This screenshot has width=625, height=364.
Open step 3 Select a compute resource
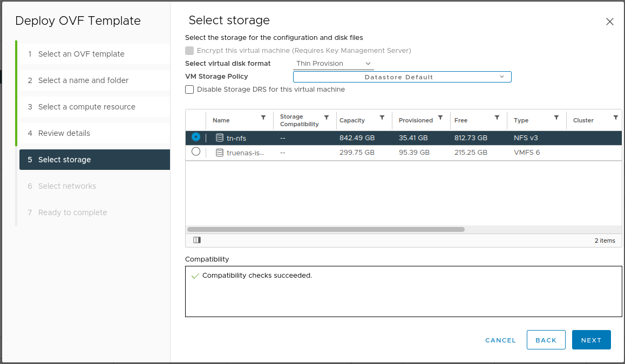click(86, 107)
